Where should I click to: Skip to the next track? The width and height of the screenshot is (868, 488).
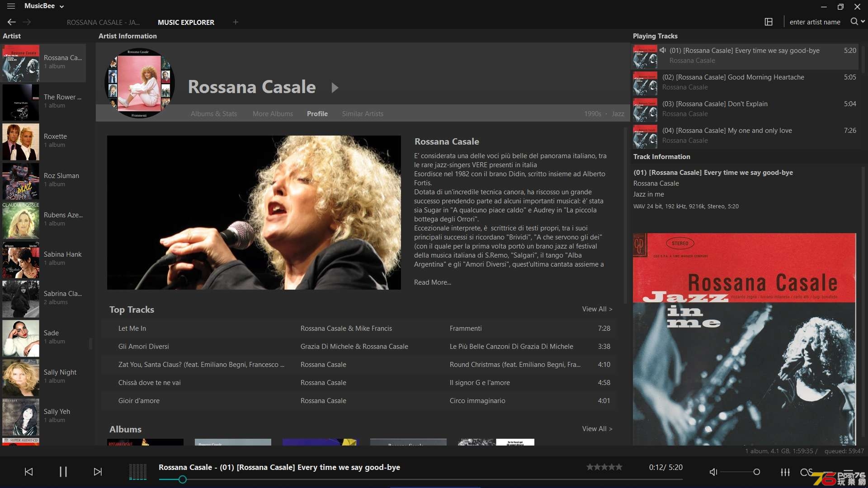pos(98,472)
